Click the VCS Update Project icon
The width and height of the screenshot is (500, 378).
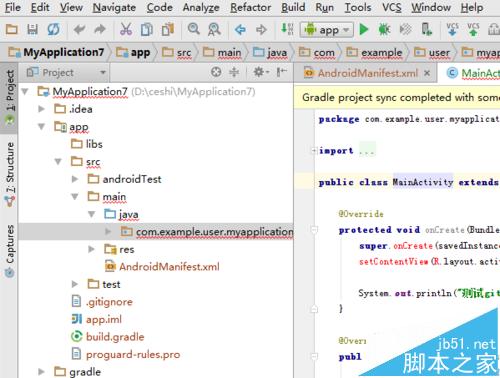coord(452,29)
